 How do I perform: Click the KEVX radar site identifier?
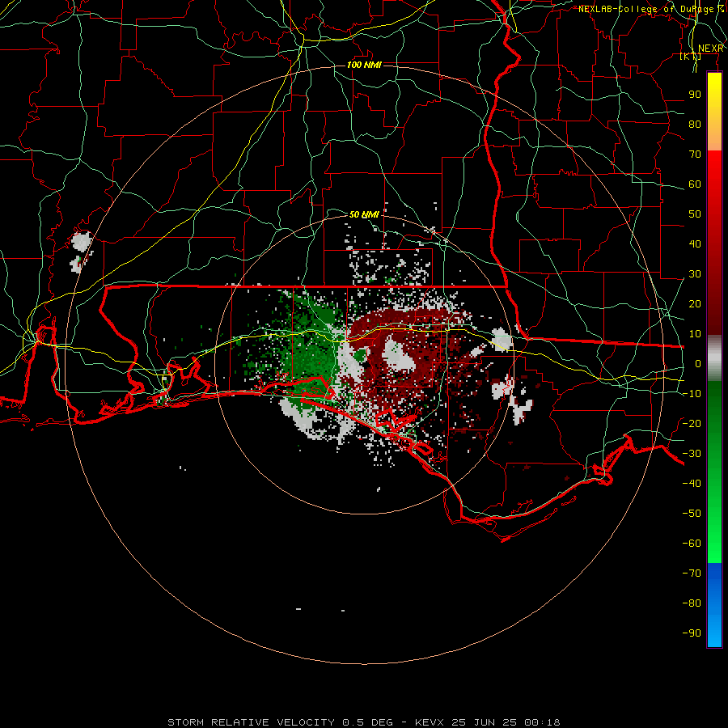coord(430,722)
